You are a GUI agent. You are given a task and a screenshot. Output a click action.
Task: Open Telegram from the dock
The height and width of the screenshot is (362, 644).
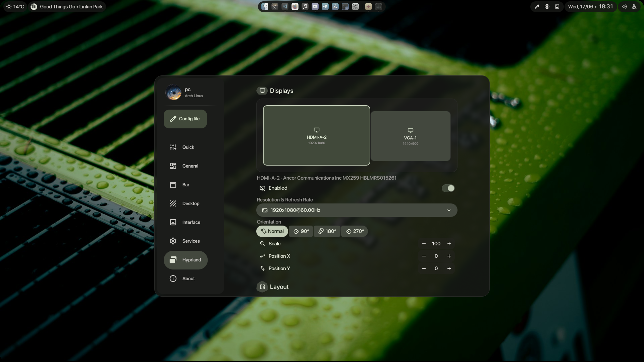pos(325,6)
